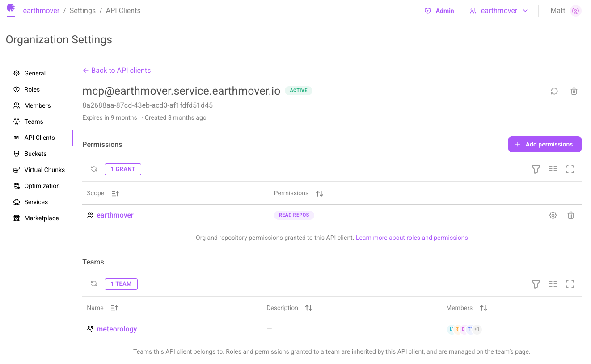Viewport: 591px width, 364px height.
Task: Click Add permissions button
Action: tap(545, 144)
